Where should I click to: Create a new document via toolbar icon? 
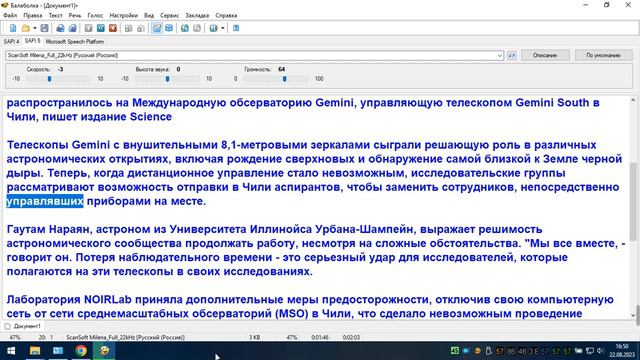point(13,28)
